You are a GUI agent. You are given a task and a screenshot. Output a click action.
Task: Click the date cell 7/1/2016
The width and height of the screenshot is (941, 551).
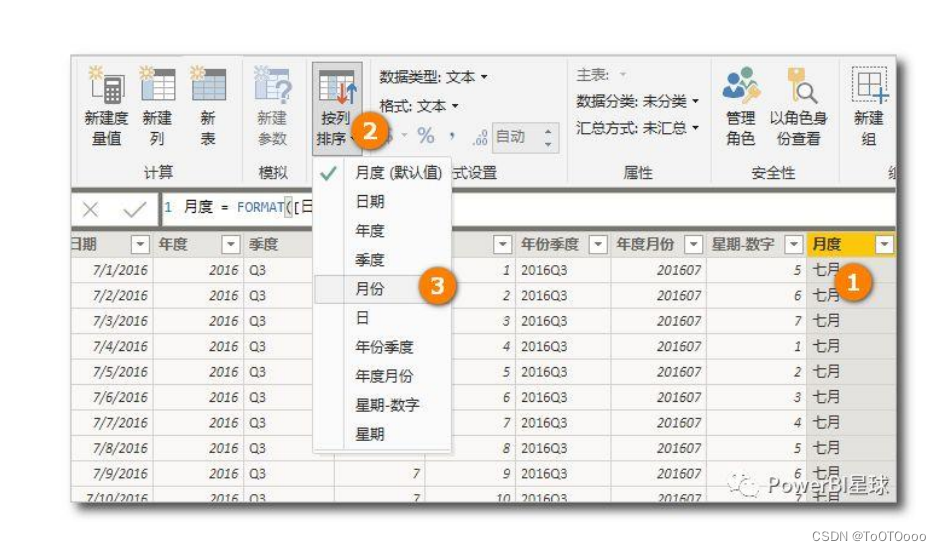113,270
